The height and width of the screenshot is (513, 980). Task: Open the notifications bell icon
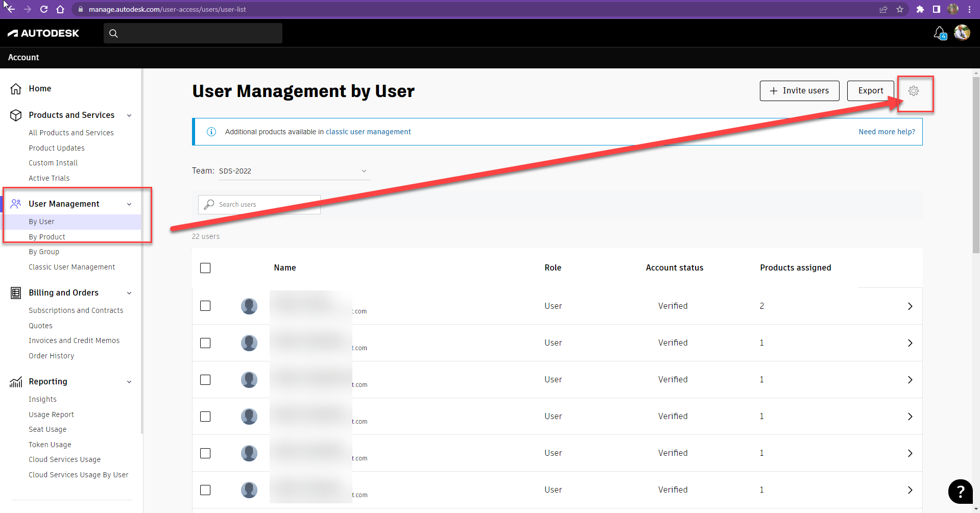click(x=940, y=33)
